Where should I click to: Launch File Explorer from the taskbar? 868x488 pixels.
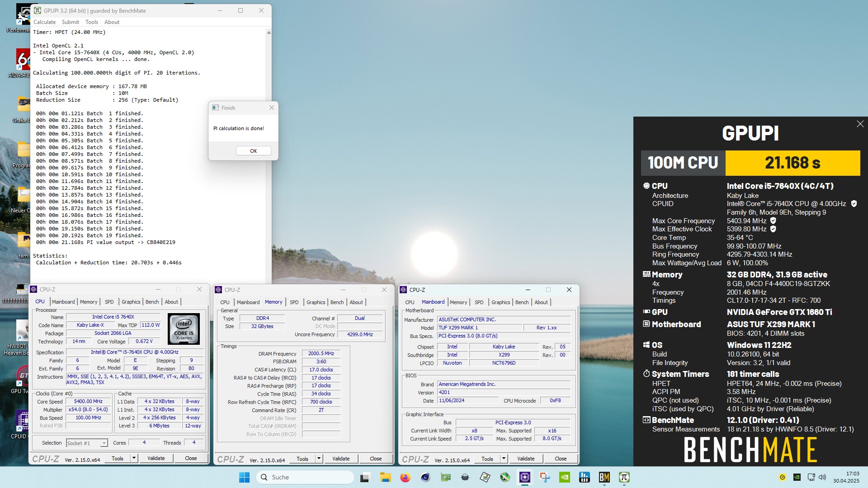(x=385, y=477)
